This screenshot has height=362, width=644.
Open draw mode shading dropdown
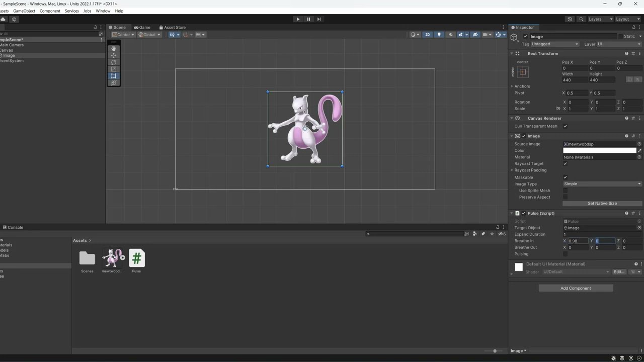coord(414,35)
